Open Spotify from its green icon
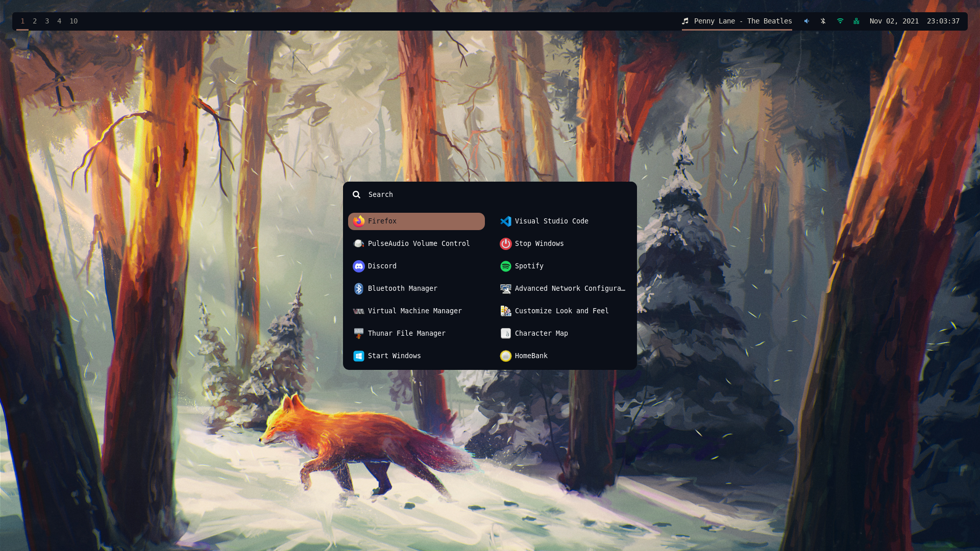The width and height of the screenshot is (980, 551). [506, 266]
